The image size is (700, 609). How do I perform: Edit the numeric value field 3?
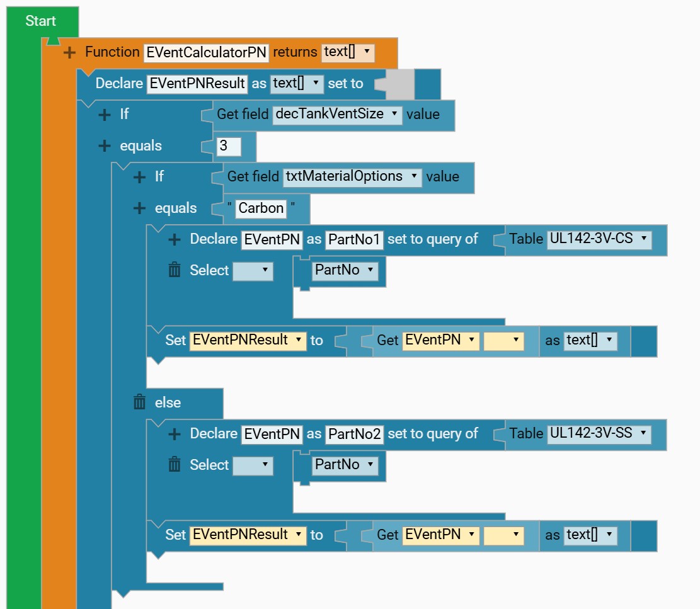pyautogui.click(x=229, y=146)
